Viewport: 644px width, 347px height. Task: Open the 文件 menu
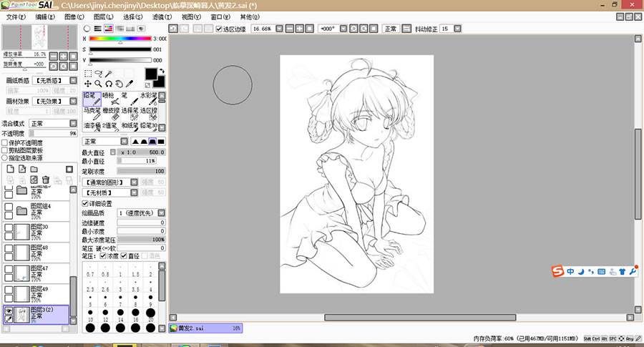pos(16,17)
